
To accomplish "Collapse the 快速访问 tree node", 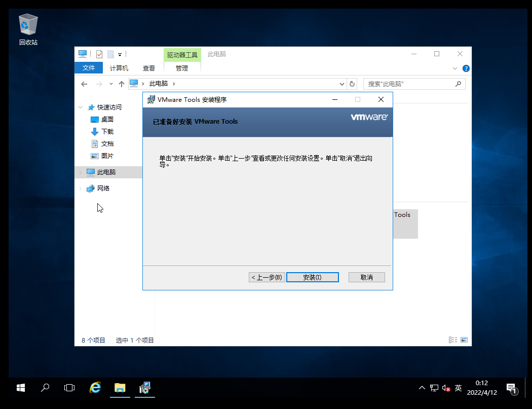I will (x=81, y=107).
